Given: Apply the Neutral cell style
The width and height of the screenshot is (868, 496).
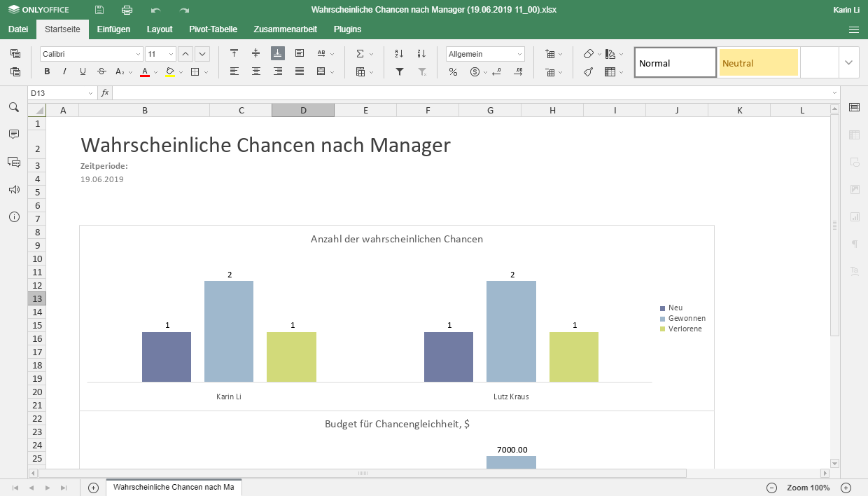Looking at the screenshot, I should [758, 63].
